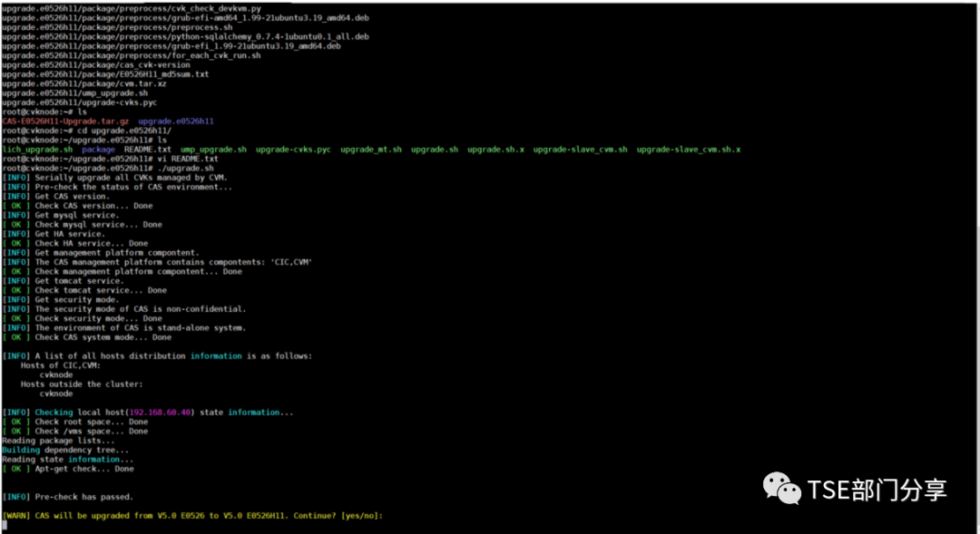Click 'Pre-check has passed.' line
The width and height of the screenshot is (980, 534).
pos(67,497)
